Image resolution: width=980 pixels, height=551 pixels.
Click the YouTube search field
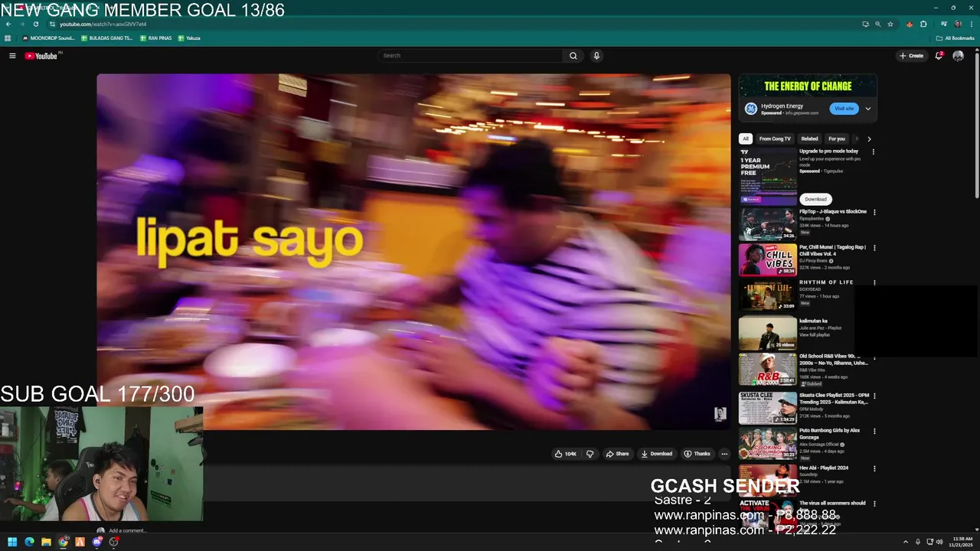pos(470,56)
